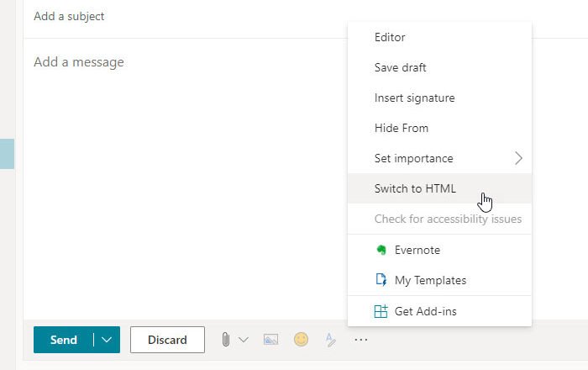The image size is (588, 370).
Task: Open the Send options dropdown arrow
Action: 107,340
